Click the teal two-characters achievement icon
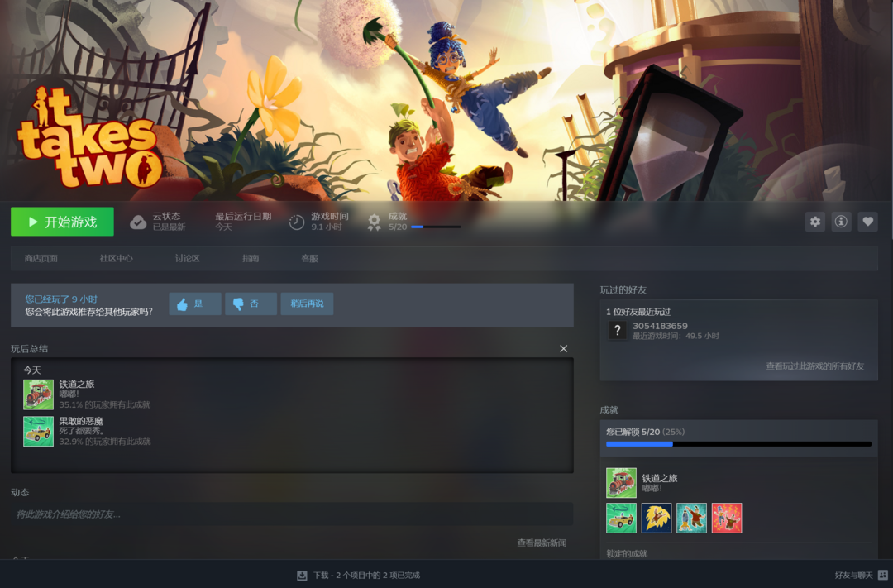 pos(691,518)
